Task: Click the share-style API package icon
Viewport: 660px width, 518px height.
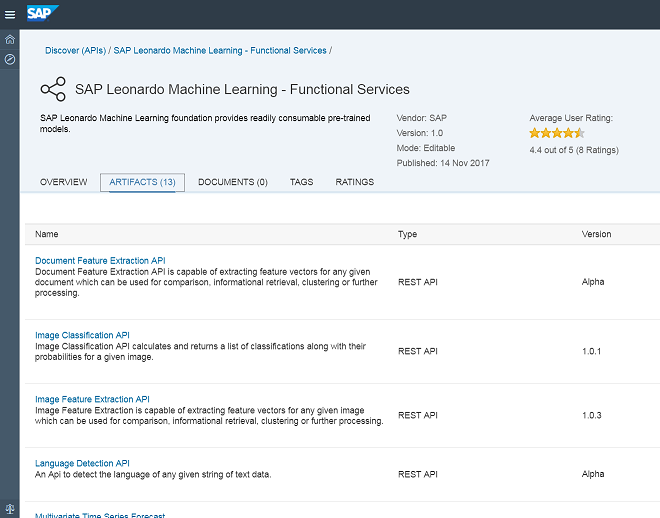Action: 53,89
